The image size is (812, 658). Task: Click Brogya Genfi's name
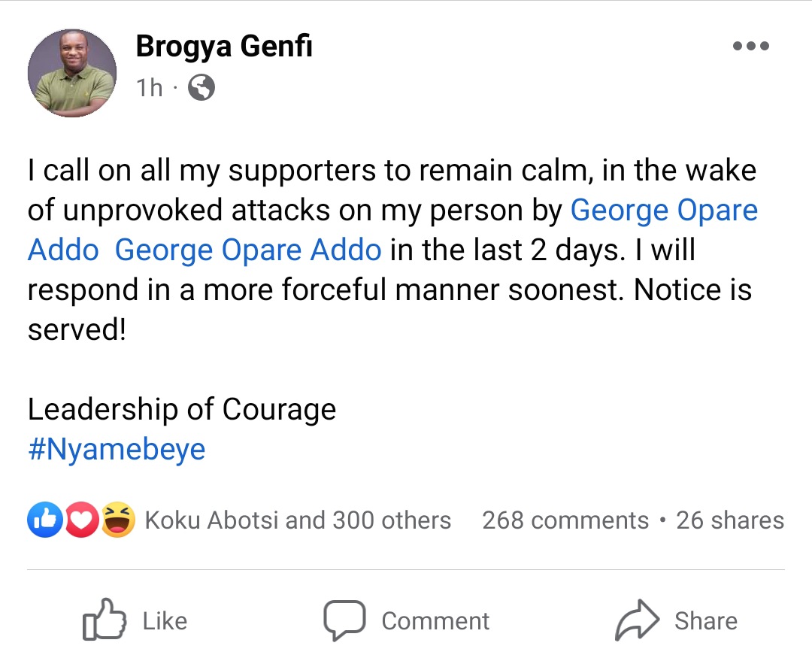[x=224, y=45]
